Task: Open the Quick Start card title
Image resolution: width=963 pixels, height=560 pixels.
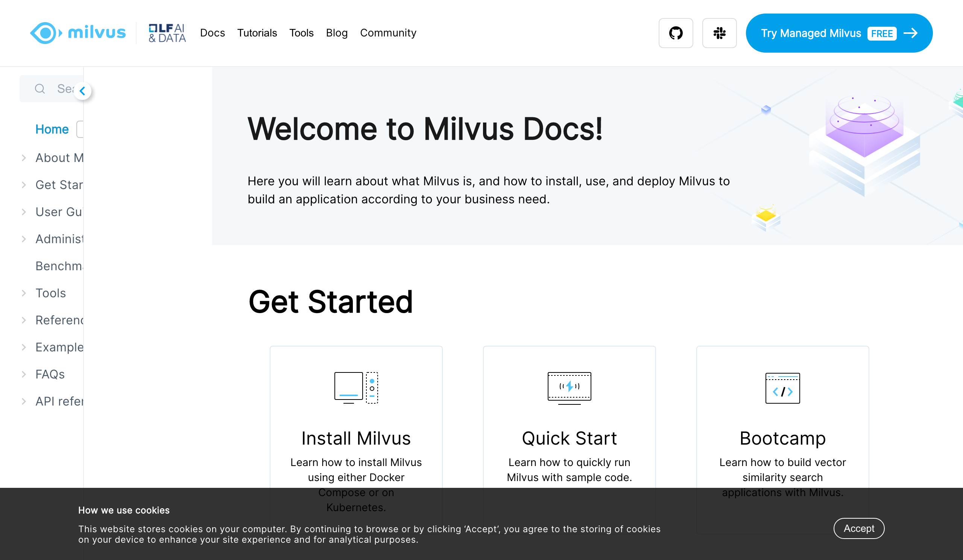Action: 569,438
